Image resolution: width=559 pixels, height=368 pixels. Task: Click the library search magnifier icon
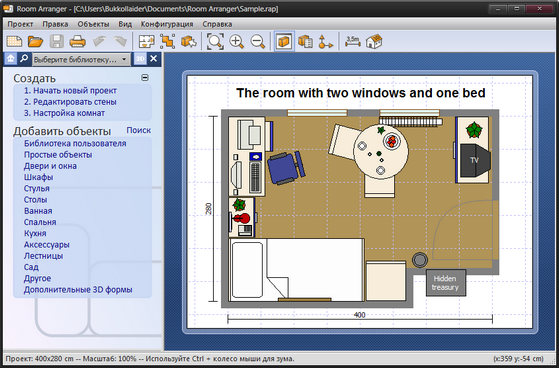24,59
